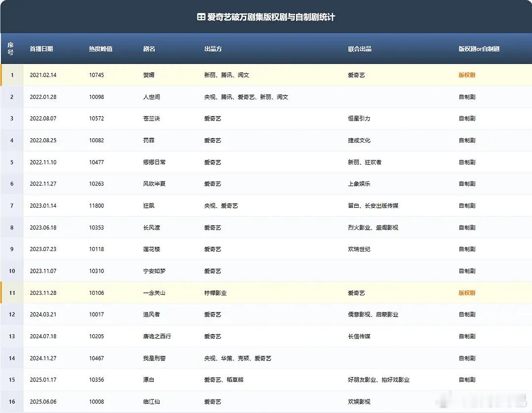Click the orange 版权剧 label in the 一念关山 row
This screenshot has height=413, width=532.
(x=467, y=293)
